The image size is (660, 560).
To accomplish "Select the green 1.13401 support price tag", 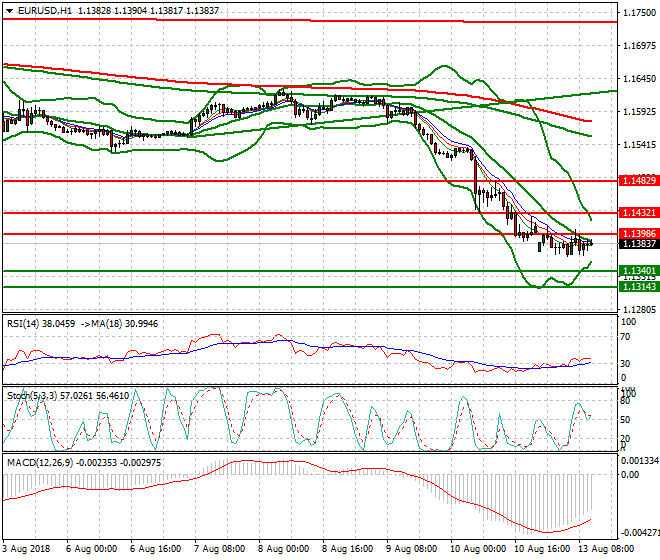I will (637, 271).
